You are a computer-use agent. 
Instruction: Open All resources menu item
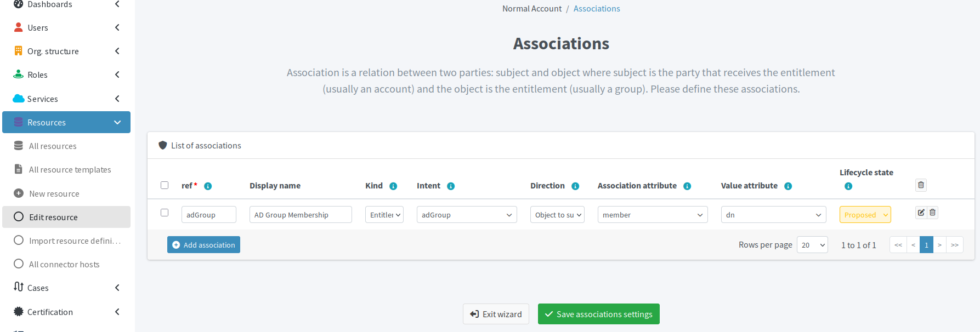66,146
